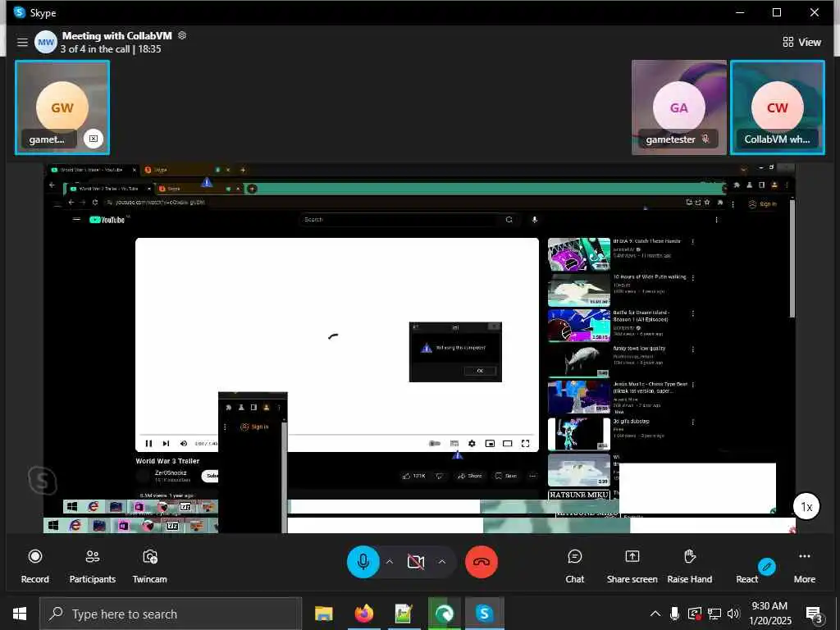
Task: Open shared YouTube player settings gear
Action: pyautogui.click(x=472, y=444)
